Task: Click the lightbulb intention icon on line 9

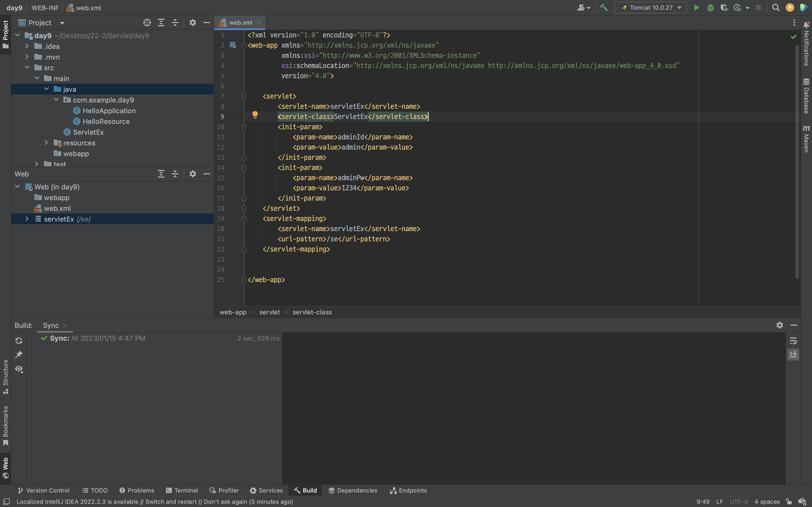Action: (x=255, y=115)
